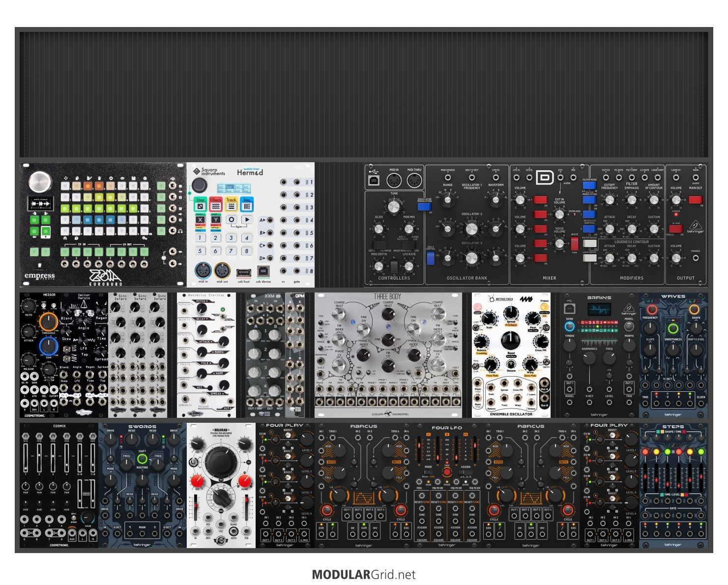Click the Model D Glide knob
This screenshot has width=728, height=585.
point(379,229)
